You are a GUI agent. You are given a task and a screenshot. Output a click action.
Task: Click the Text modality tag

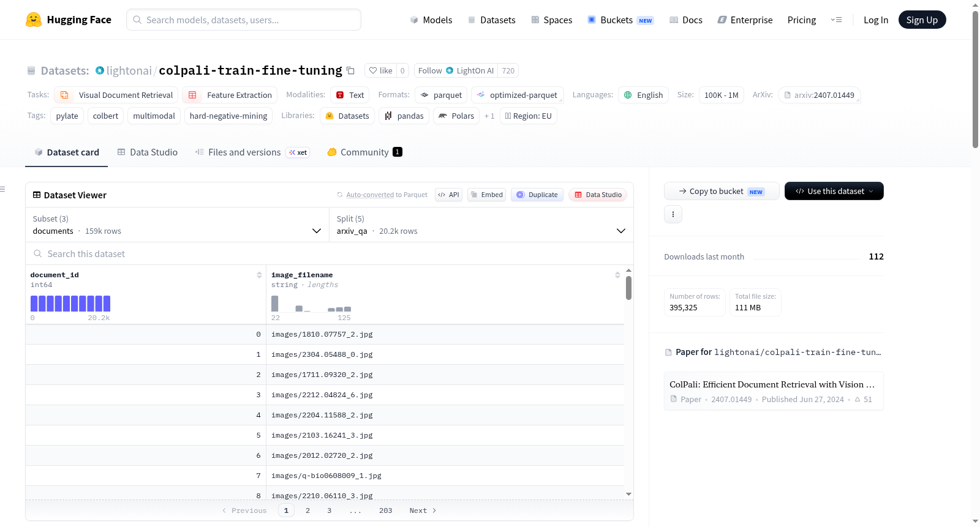(x=350, y=95)
